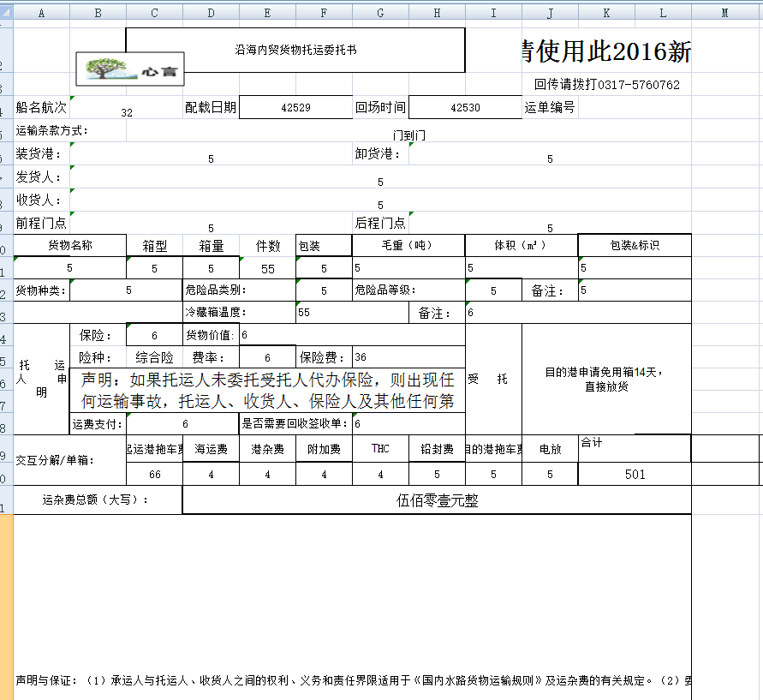Select the 配载日期 label cell
The width and height of the screenshot is (763, 700).
click(x=211, y=107)
